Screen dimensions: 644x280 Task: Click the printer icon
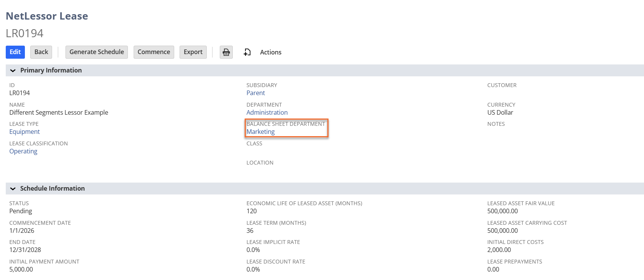(x=226, y=52)
